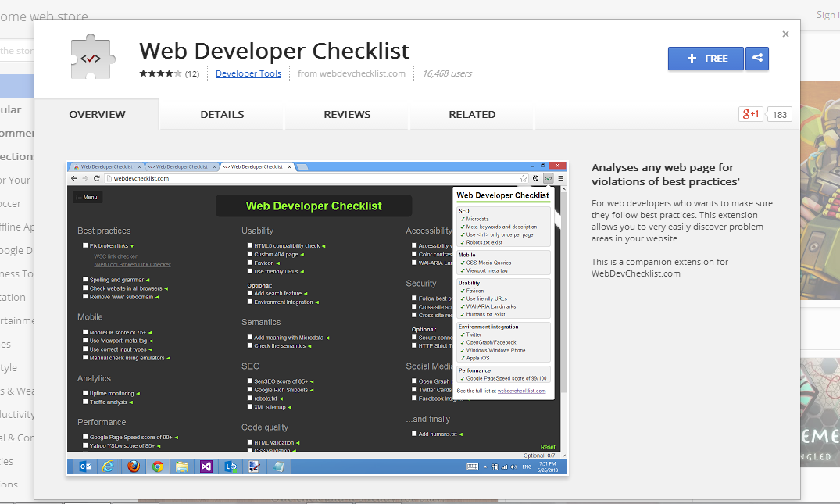Screen dimensions: 840x504
Task: Click the Web Developer Checklist extension icon
Action: [549, 177]
